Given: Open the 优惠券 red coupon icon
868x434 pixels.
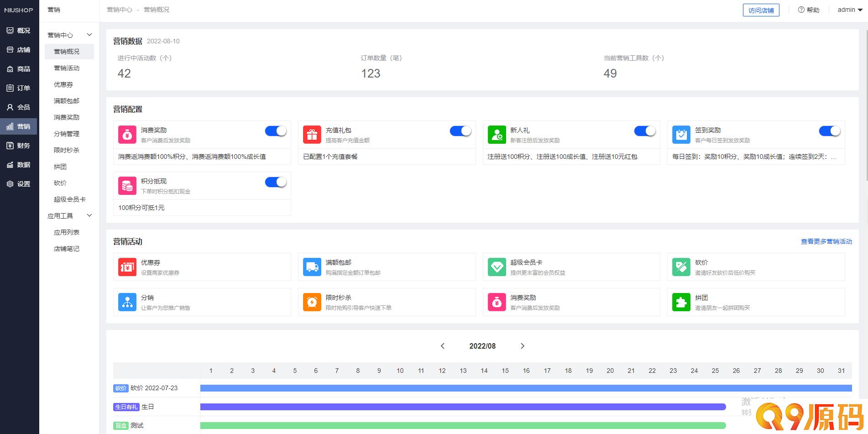Looking at the screenshot, I should 127,267.
